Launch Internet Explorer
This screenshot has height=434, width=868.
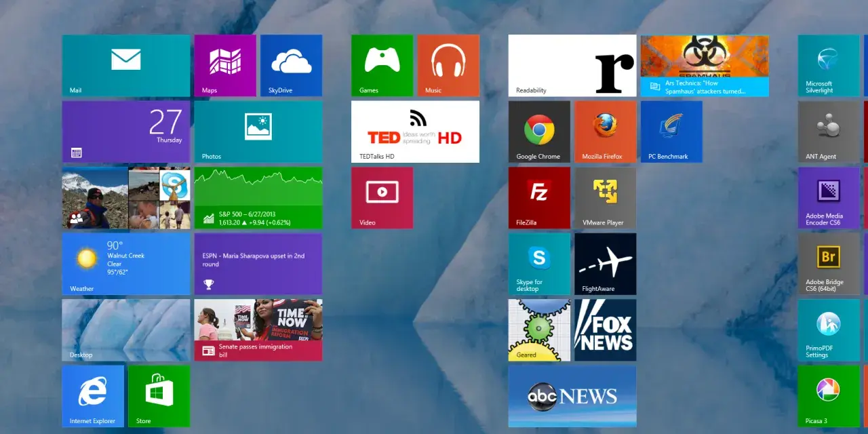coord(93,397)
